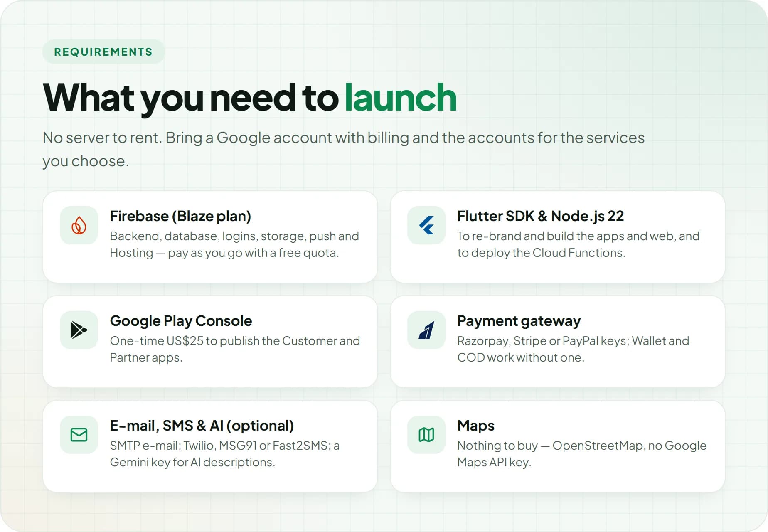Click the folded map icon
Screen dimensions: 768x532
(426, 435)
